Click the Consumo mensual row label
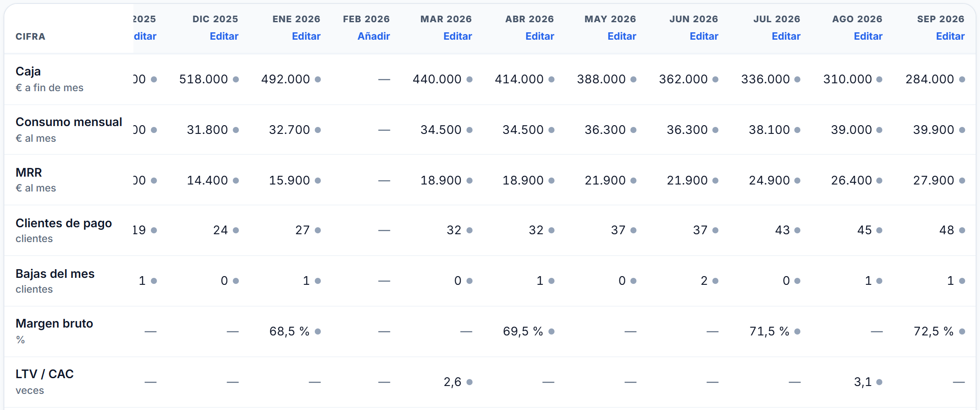 click(x=69, y=122)
